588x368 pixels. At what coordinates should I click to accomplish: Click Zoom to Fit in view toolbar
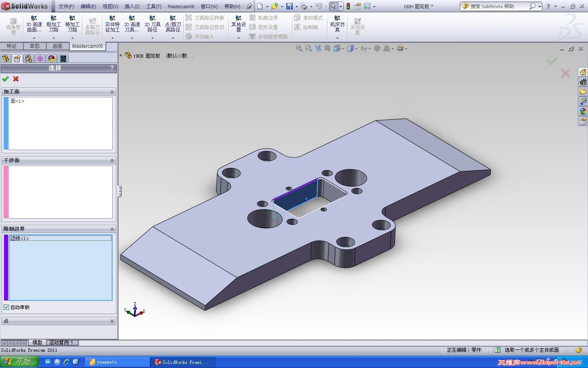[x=299, y=48]
